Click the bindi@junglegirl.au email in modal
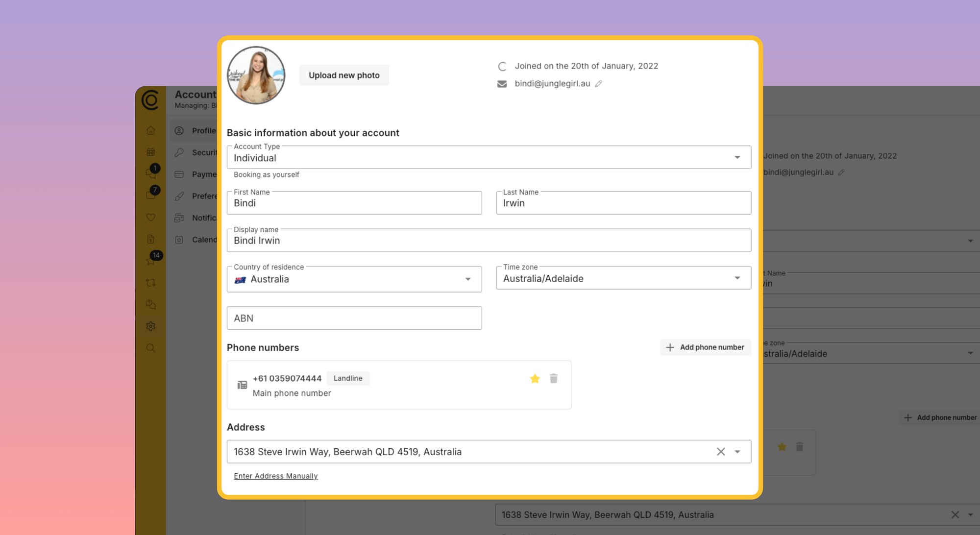Image resolution: width=980 pixels, height=535 pixels. [552, 84]
